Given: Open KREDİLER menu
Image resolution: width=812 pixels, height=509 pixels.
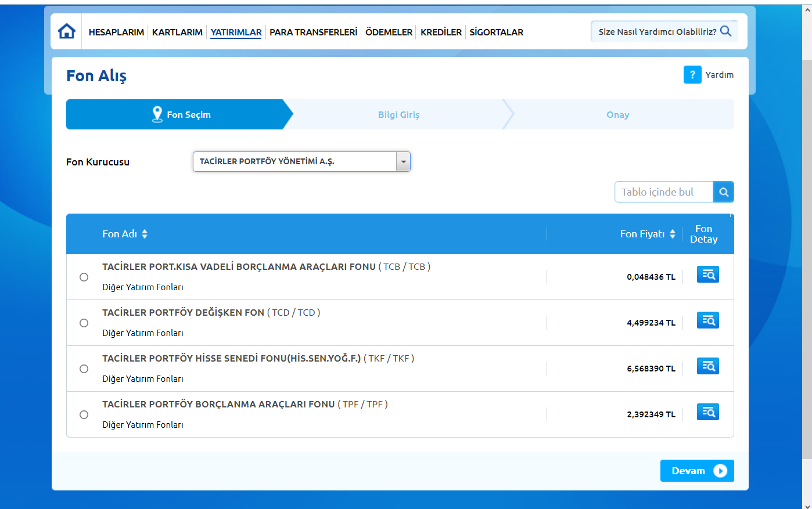Looking at the screenshot, I should tap(441, 33).
